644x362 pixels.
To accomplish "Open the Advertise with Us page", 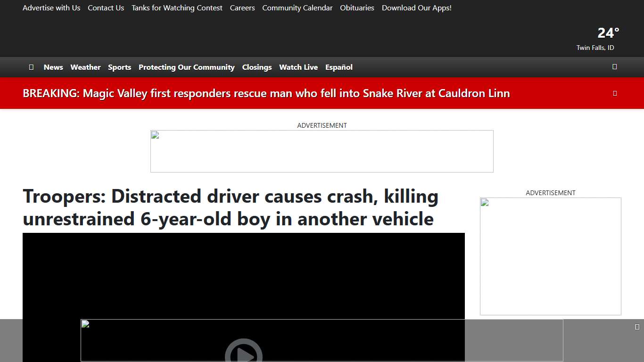I will point(51,8).
